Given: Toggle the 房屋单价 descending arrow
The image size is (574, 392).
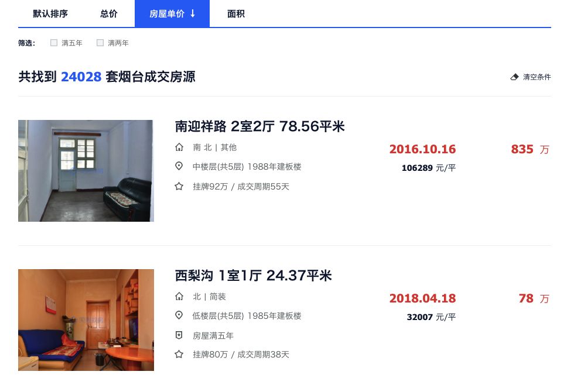Looking at the screenshot, I should [193, 13].
